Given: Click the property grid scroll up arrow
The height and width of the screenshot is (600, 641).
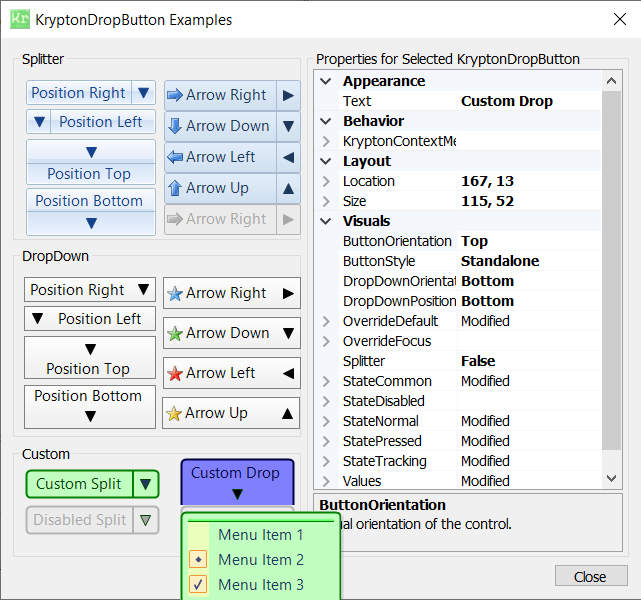Looking at the screenshot, I should pyautogui.click(x=611, y=81).
